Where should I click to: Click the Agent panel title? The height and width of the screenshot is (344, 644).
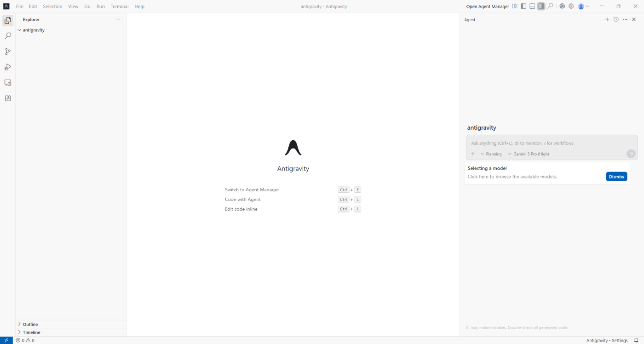(470, 20)
